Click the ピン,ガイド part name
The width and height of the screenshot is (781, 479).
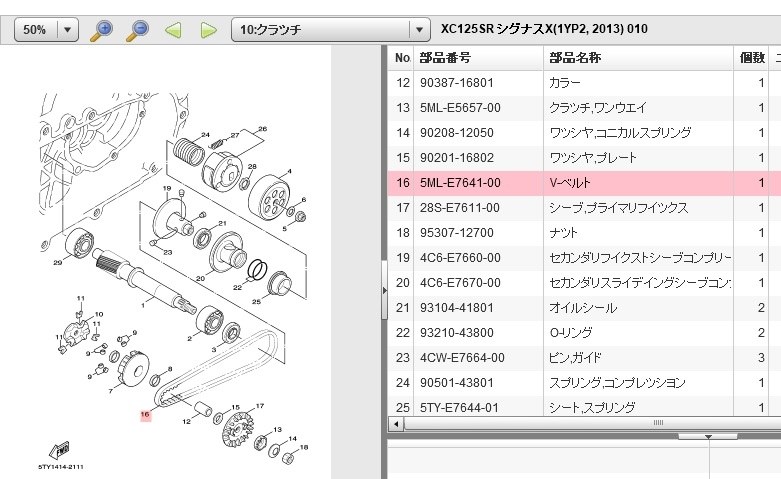pyautogui.click(x=575, y=358)
